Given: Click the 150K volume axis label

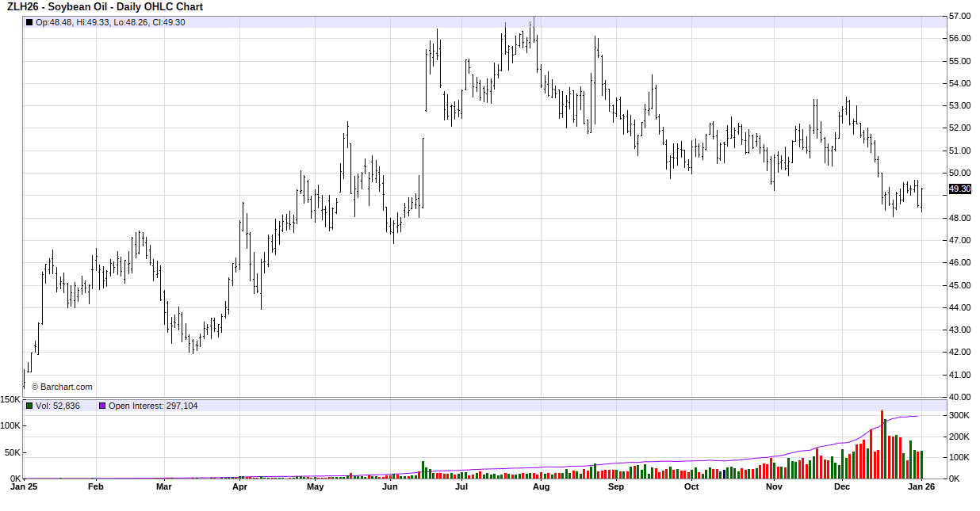Looking at the screenshot, I should pos(10,400).
